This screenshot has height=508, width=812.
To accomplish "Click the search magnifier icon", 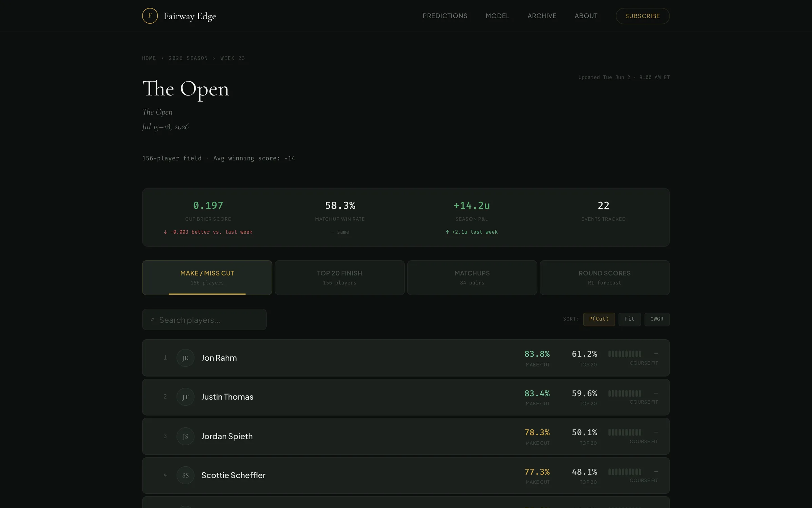I will tap(153, 319).
